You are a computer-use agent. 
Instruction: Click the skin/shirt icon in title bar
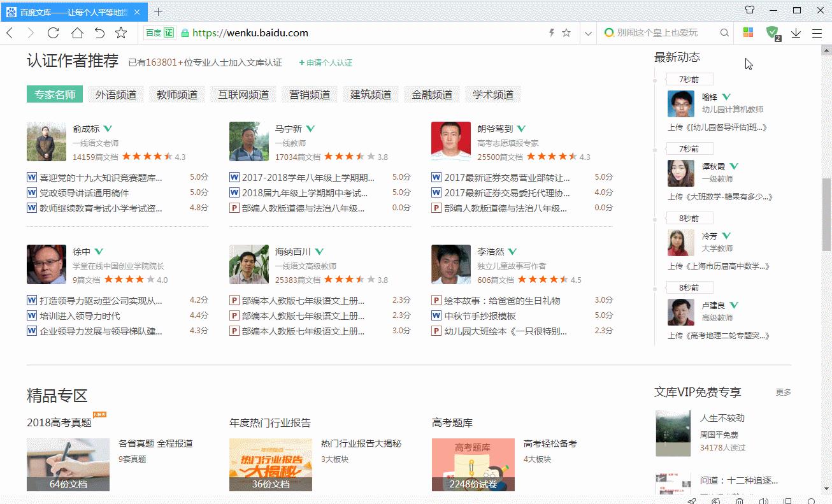pyautogui.click(x=750, y=10)
